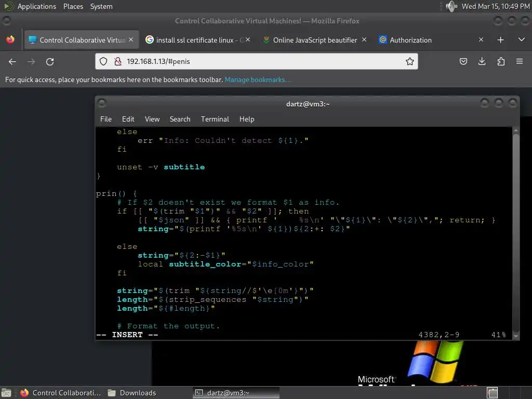Check the clock showing Wed Mar 15
This screenshot has width=532, height=399.
pyautogui.click(x=496, y=6)
